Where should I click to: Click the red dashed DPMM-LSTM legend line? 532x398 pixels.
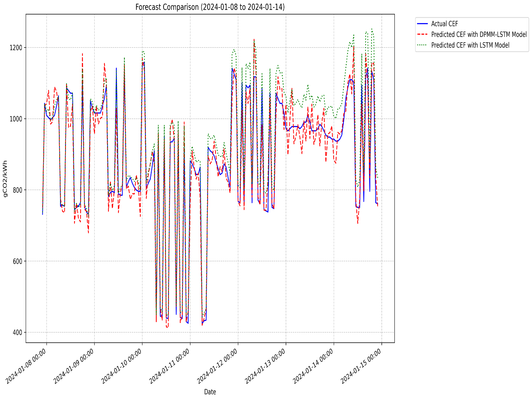coord(422,34)
